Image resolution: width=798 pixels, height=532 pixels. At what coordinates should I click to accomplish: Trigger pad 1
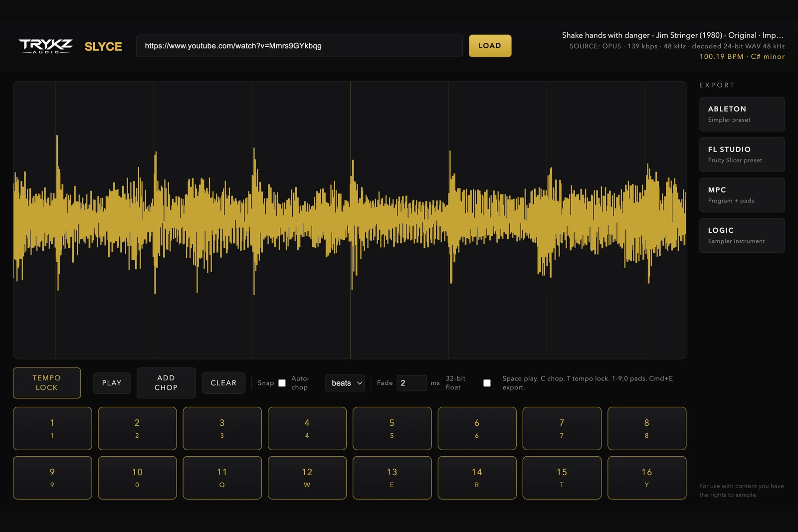(52, 428)
